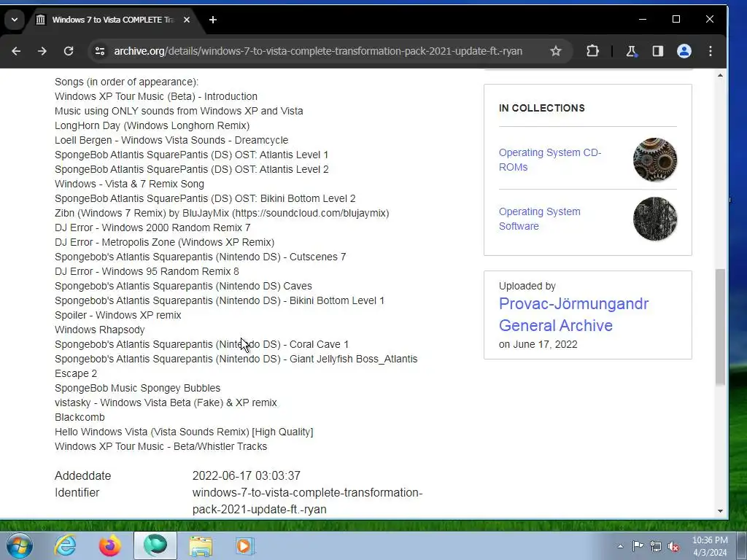
Task: Launch Firefox from the taskbar
Action: click(109, 545)
